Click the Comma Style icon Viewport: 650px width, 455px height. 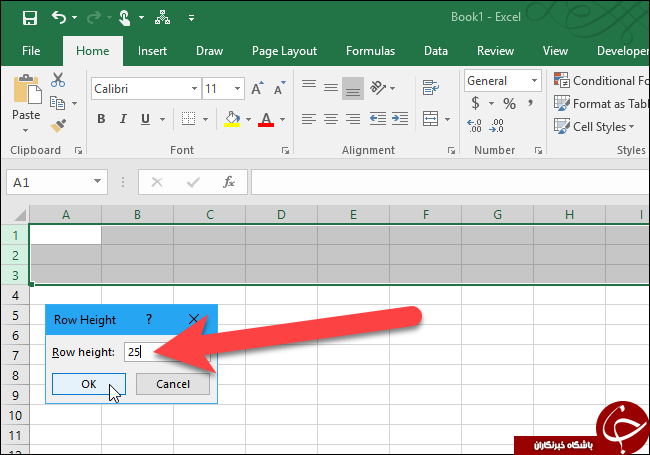[530, 103]
